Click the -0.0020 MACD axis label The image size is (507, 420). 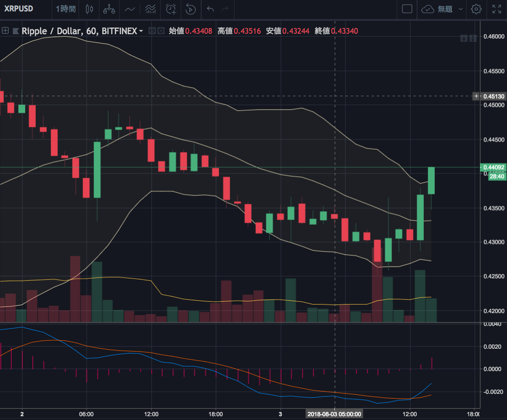[x=493, y=392]
